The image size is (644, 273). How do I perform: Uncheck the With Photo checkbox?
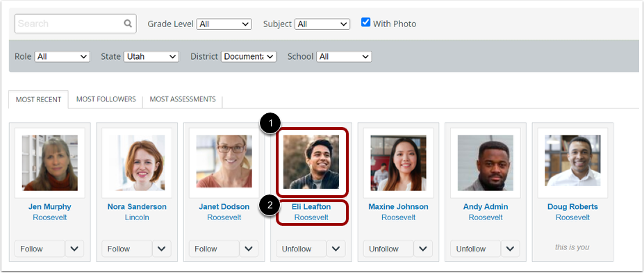click(x=365, y=23)
